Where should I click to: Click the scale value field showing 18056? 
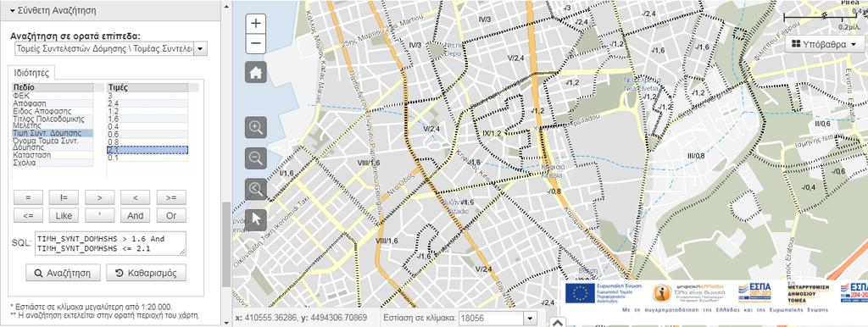tap(492, 319)
